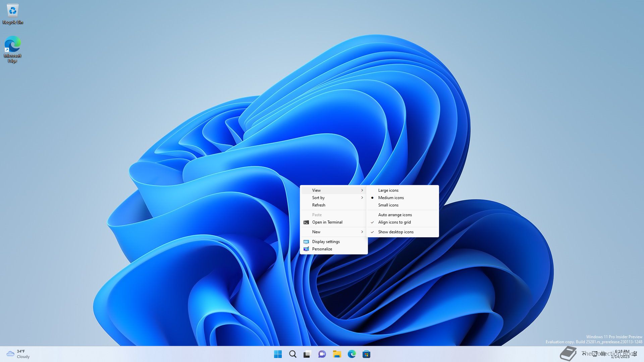This screenshot has height=362, width=644.
Task: Open Display settings from the context menu
Action: click(x=326, y=242)
